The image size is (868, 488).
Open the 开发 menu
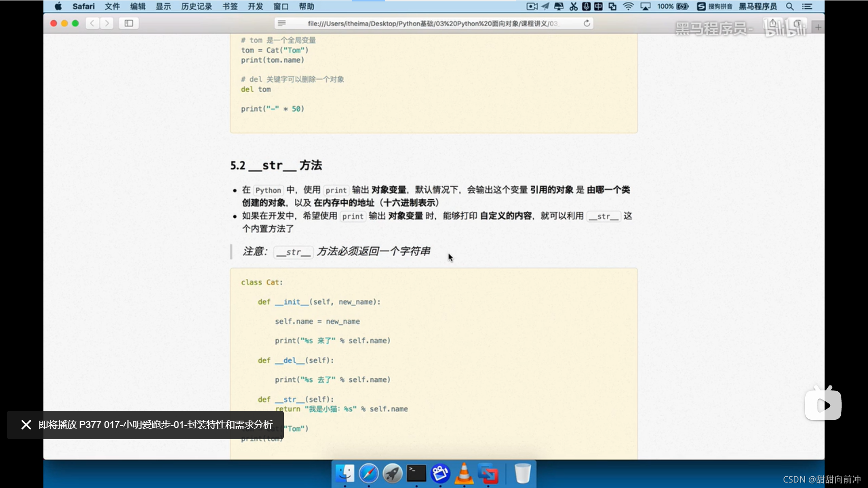tap(255, 6)
